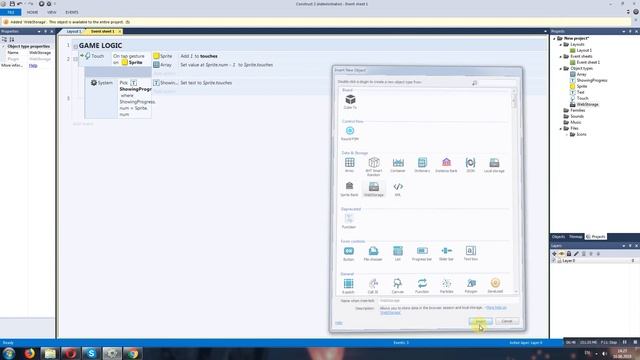The height and width of the screenshot is (360, 640).
Task: Click the Insert button in dialog
Action: 480,321
